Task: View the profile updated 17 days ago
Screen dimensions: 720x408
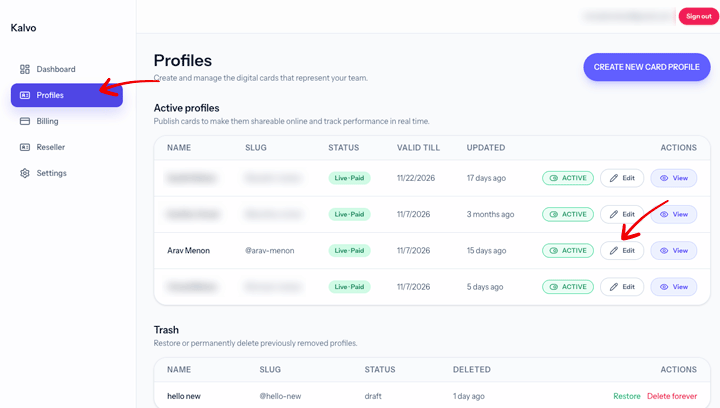Action: click(x=674, y=178)
